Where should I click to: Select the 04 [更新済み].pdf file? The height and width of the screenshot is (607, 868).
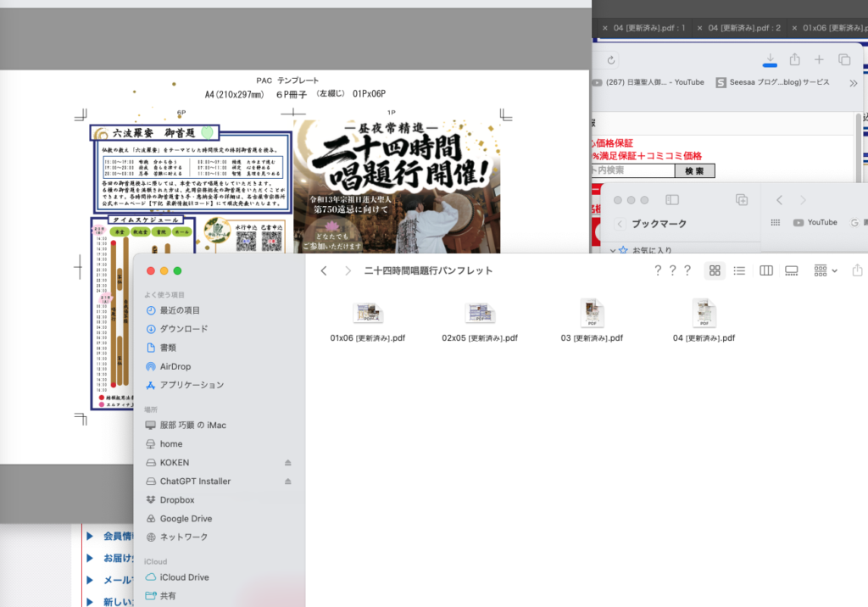(x=704, y=322)
